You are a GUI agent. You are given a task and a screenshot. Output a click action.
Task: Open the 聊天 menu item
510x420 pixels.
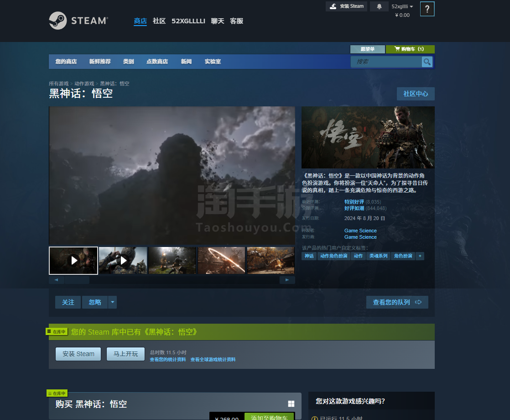218,21
